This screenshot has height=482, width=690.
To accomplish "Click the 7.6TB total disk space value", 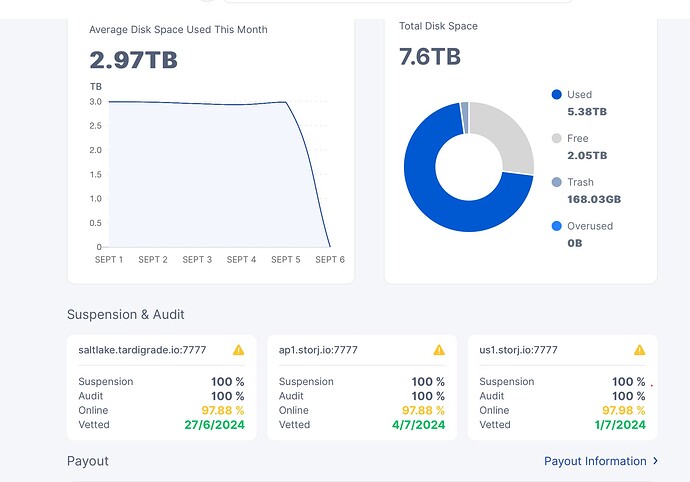I will point(429,57).
